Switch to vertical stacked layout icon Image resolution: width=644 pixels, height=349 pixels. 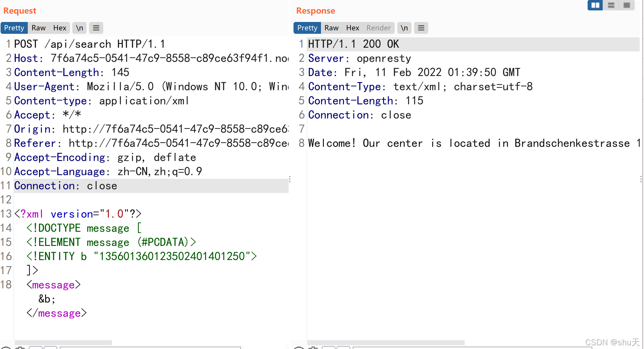(611, 5)
